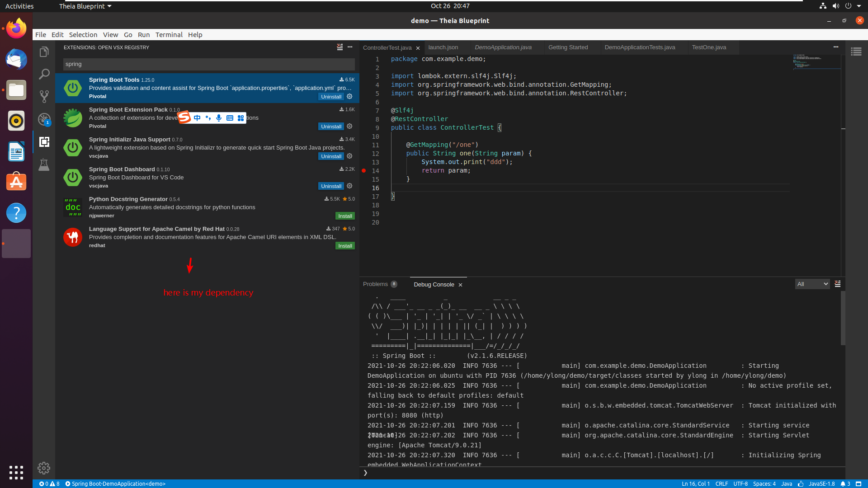The height and width of the screenshot is (488, 868).
Task: Switch from Debug Console to Problems tab
Action: (375, 284)
